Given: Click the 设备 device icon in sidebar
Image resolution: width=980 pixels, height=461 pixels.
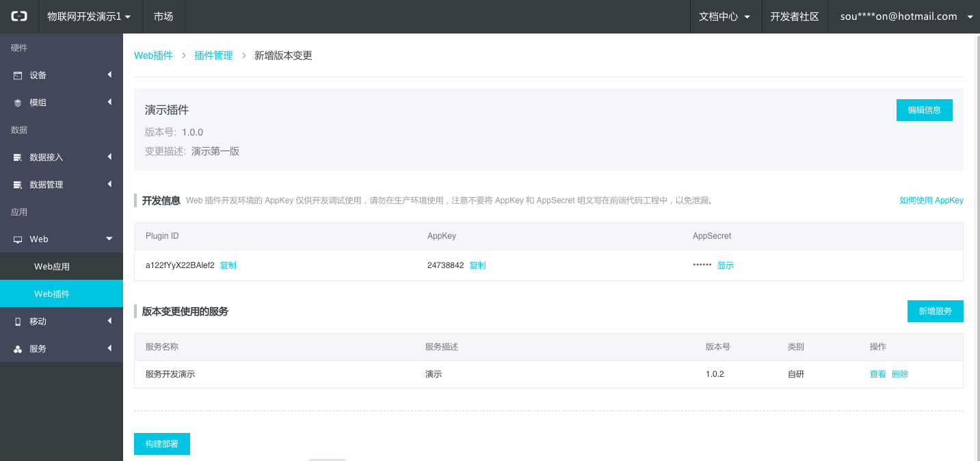Looking at the screenshot, I should tap(18, 75).
